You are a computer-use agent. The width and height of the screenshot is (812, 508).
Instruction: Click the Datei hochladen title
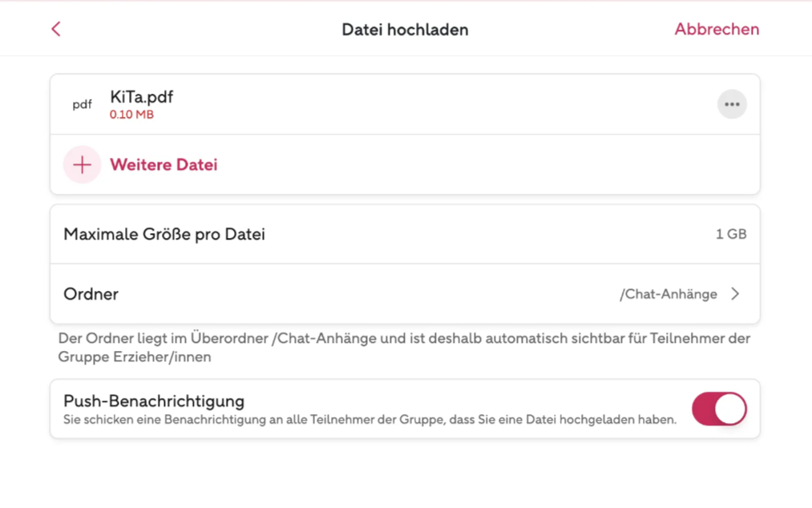coord(405,30)
